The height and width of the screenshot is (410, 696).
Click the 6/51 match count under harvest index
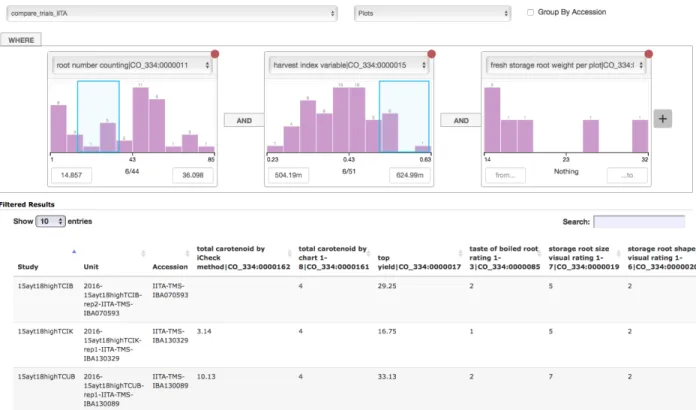pos(349,171)
